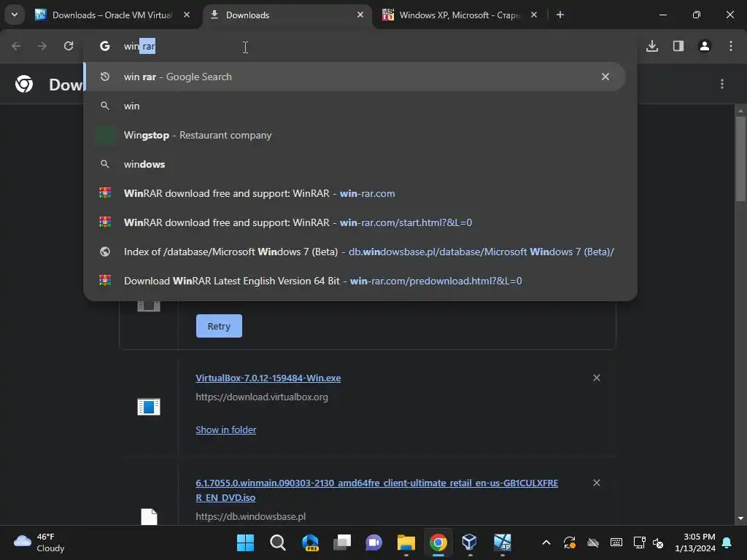Open the XP virtual machine taskbar icon
The width and height of the screenshot is (747, 560).
[502, 542]
